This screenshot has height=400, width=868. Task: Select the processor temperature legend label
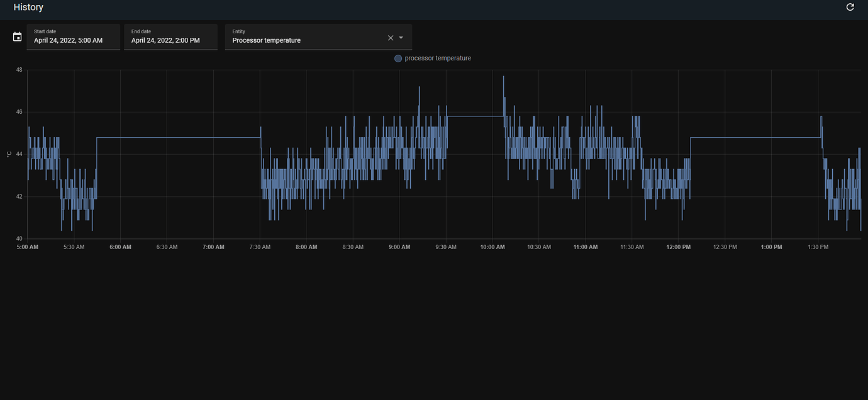pyautogui.click(x=438, y=58)
